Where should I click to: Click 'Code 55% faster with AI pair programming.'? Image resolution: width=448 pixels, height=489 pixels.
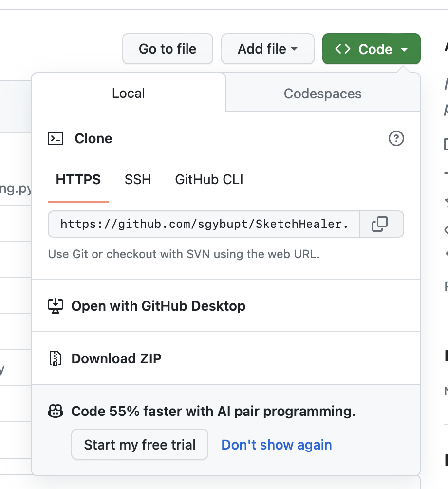point(214,411)
